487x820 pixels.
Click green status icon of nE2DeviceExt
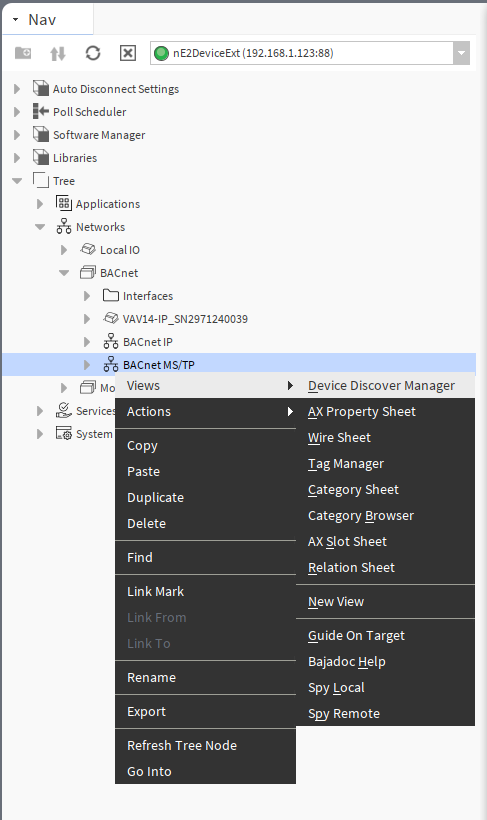point(162,53)
